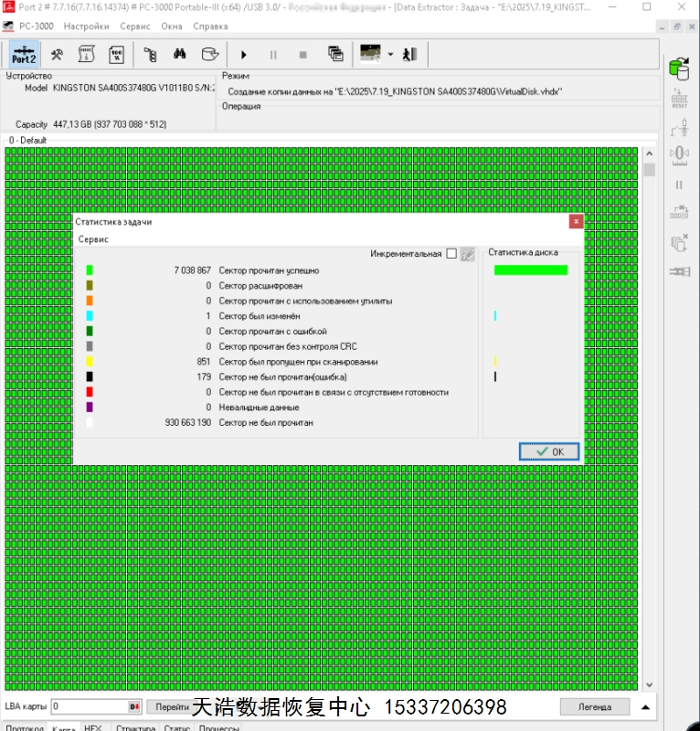700x731 pixels.
Task: Confirm dialog with the OK button
Action: pos(549,451)
